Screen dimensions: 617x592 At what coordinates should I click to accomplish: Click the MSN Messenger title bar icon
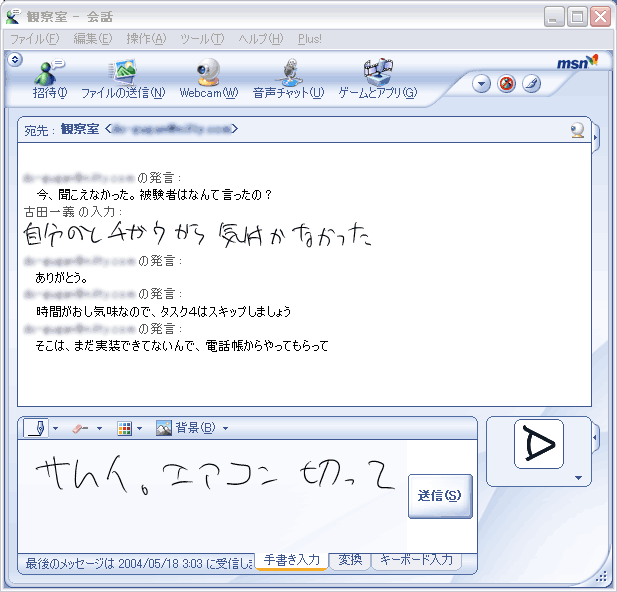(13, 17)
